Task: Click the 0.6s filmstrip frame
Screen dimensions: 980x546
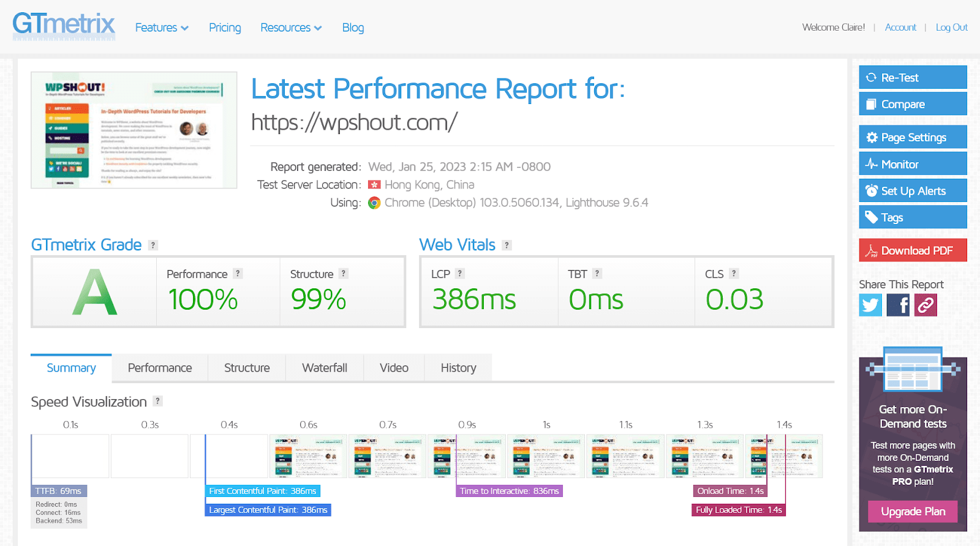Action: 308,456
